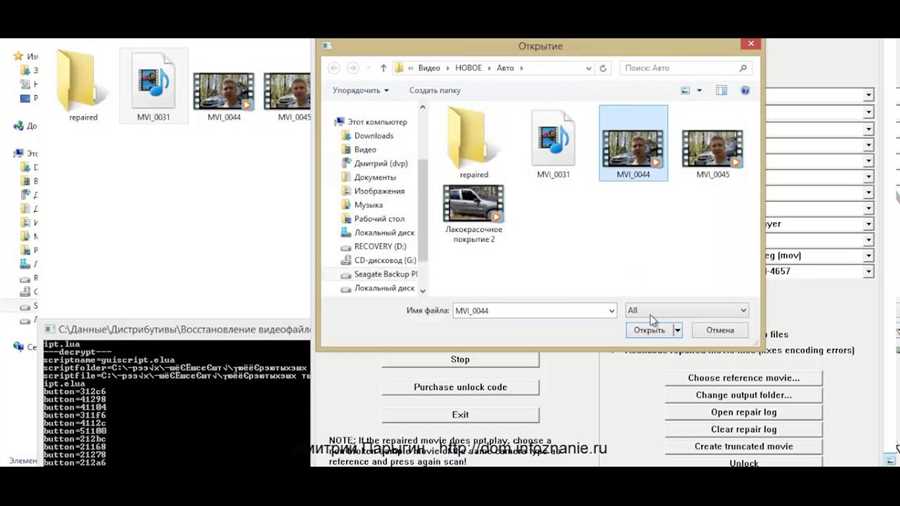Click the forward navigation arrow in dialog
The image size is (900, 506).
coord(353,68)
